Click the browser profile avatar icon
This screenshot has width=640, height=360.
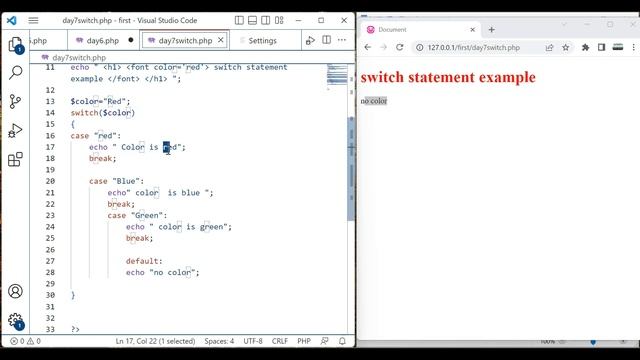pyautogui.click(x=618, y=47)
